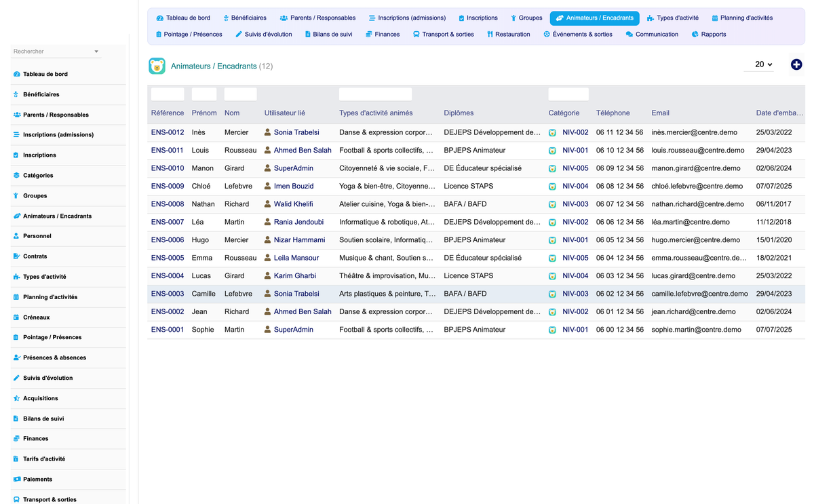814x504 pixels.
Task: Click the Communication chat icon in top nav
Action: [x=629, y=34]
